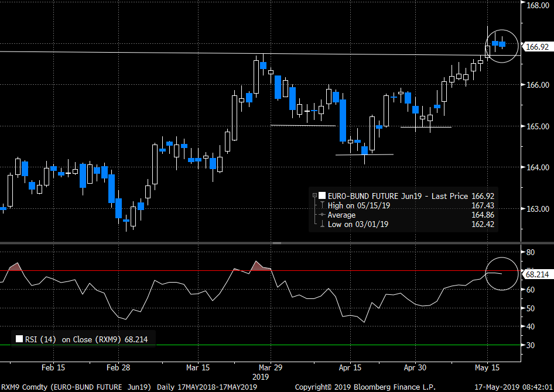554x392 pixels.
Task: Click the legend text 'Low on 03/01/19'
Action: click(358, 224)
